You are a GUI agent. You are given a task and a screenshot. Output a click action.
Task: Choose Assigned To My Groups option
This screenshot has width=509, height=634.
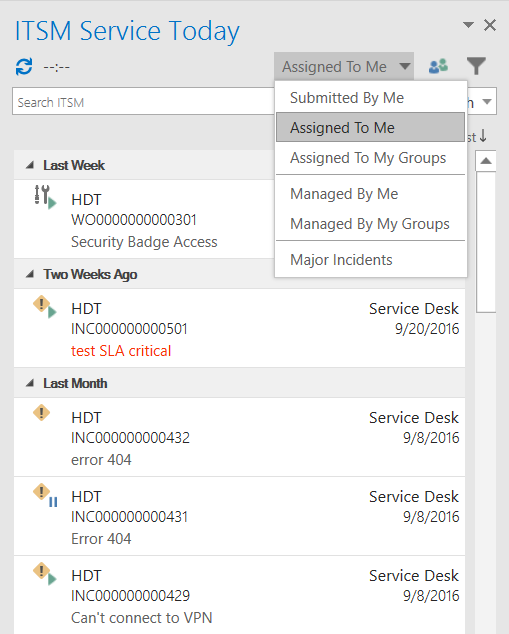pos(370,158)
